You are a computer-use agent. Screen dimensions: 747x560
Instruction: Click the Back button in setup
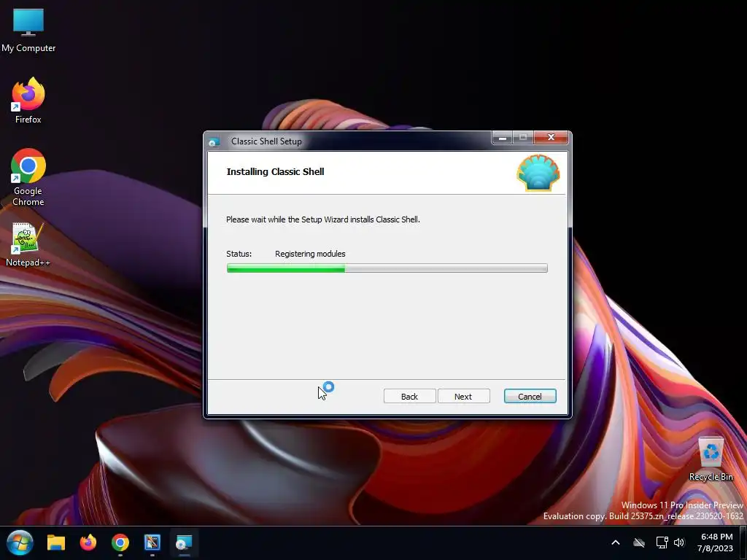click(x=409, y=396)
